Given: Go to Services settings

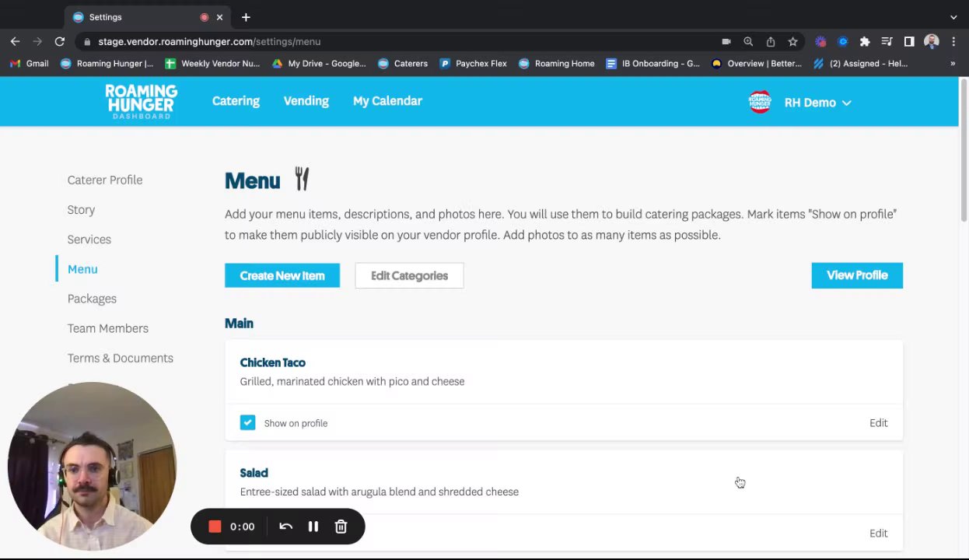Looking at the screenshot, I should pyautogui.click(x=89, y=240).
